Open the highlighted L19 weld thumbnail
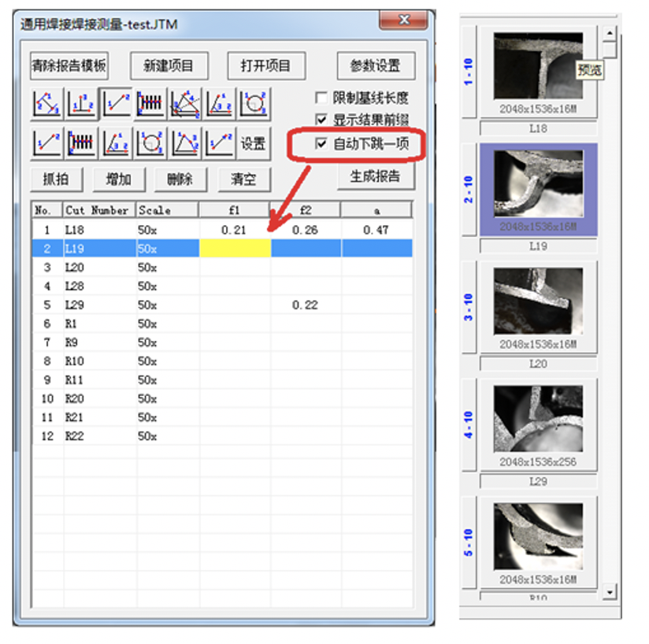 (538, 183)
